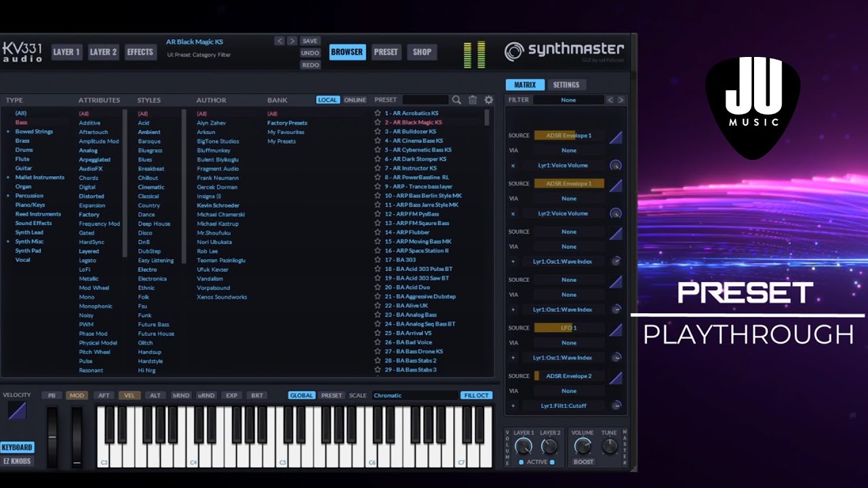Click the REDO button

pyautogui.click(x=310, y=65)
